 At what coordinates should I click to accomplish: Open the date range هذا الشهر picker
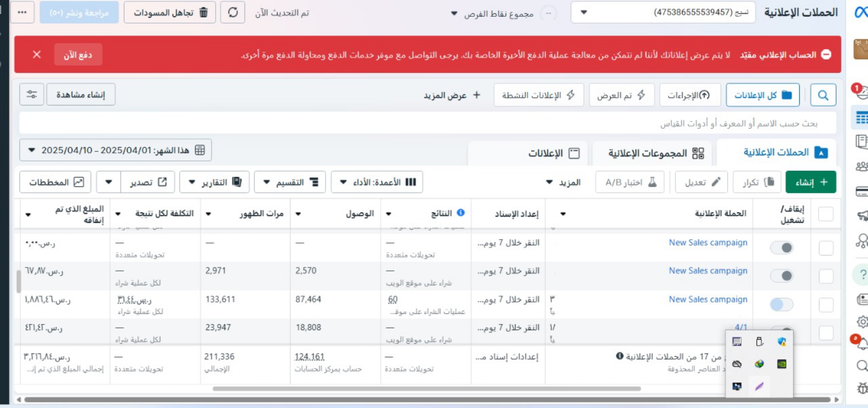click(115, 150)
